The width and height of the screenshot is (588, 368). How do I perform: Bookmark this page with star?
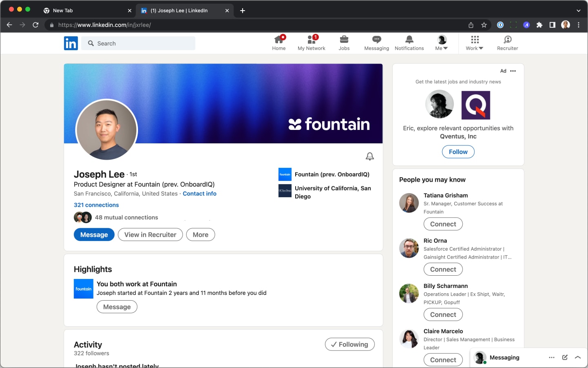coord(484,25)
